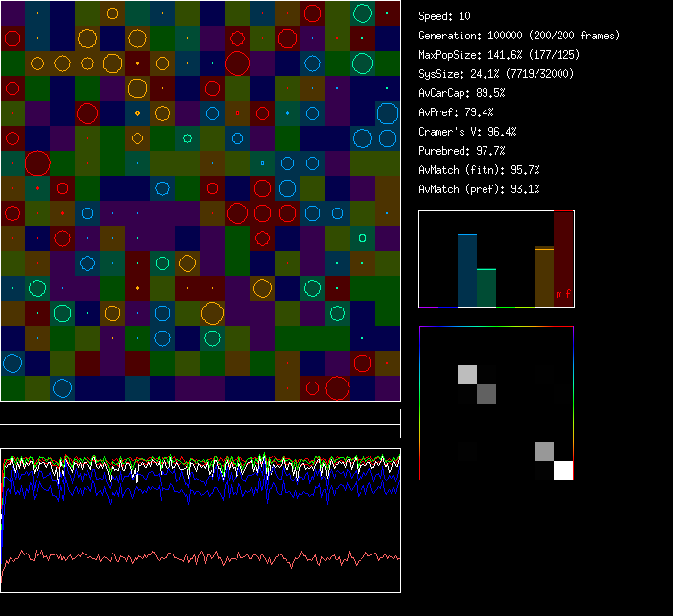Click the small green rounded-square marker in the grid
Viewport: 673px width, 616px height.
(362, 238)
